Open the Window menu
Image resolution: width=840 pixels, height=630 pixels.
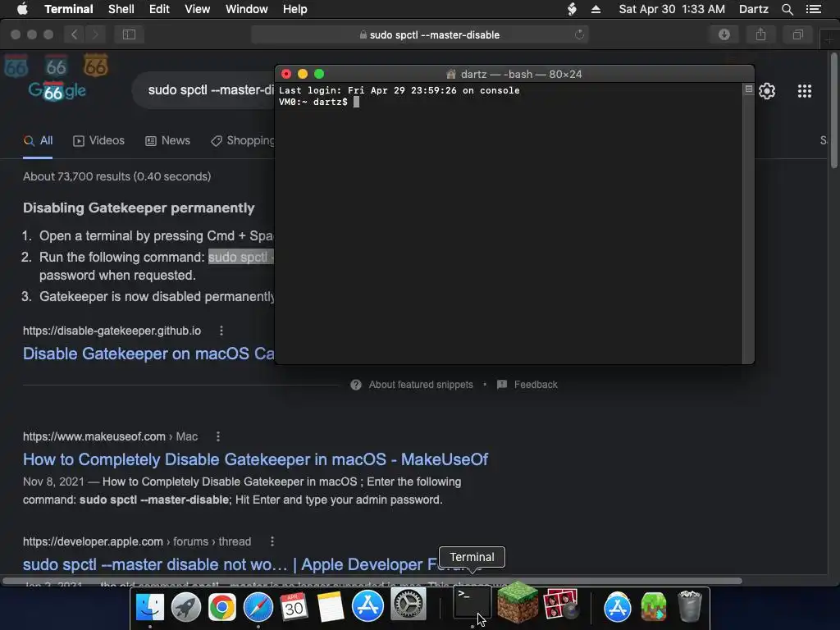point(246,9)
